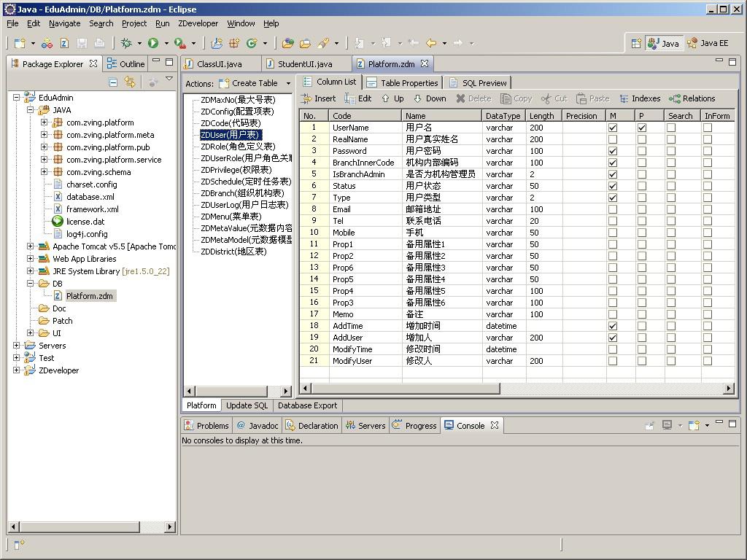Expand com.zving.platform package node

tap(44, 122)
